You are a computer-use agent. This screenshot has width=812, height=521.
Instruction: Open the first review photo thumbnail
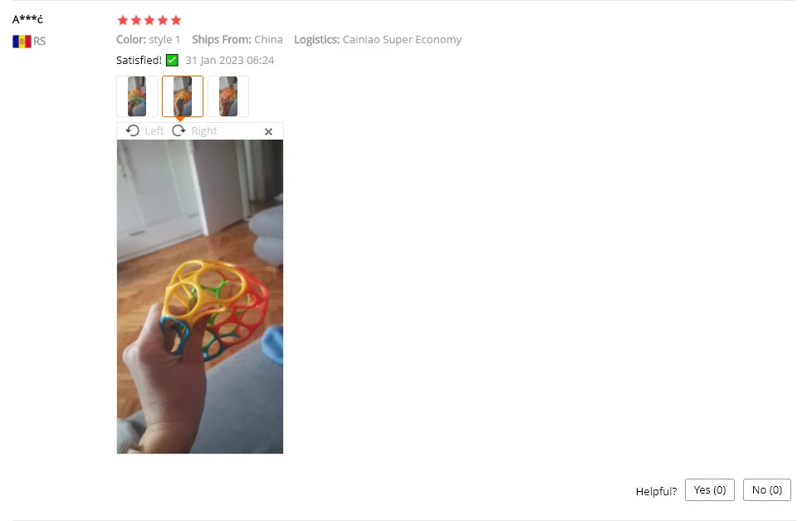[137, 96]
